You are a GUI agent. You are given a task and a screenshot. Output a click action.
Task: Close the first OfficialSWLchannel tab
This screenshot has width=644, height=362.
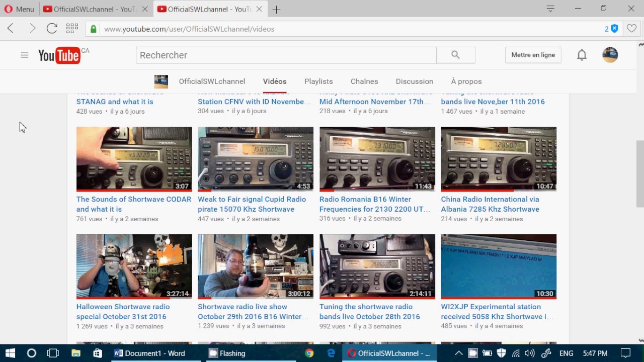click(x=146, y=9)
